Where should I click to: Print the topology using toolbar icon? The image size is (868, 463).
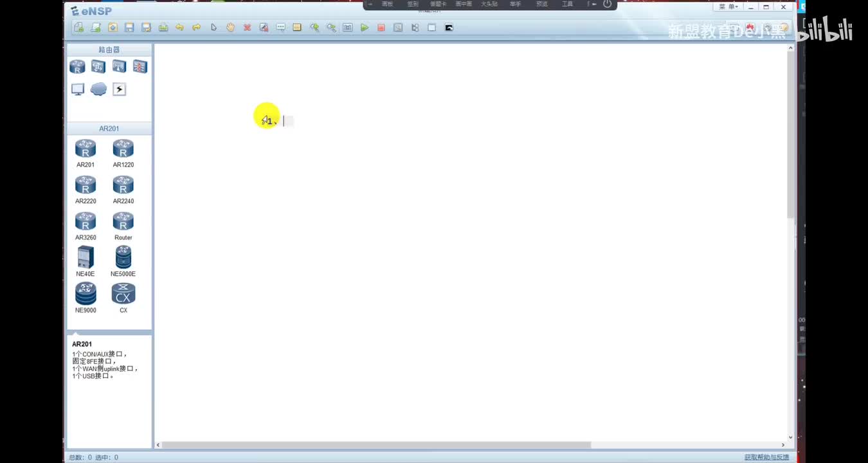click(x=163, y=28)
